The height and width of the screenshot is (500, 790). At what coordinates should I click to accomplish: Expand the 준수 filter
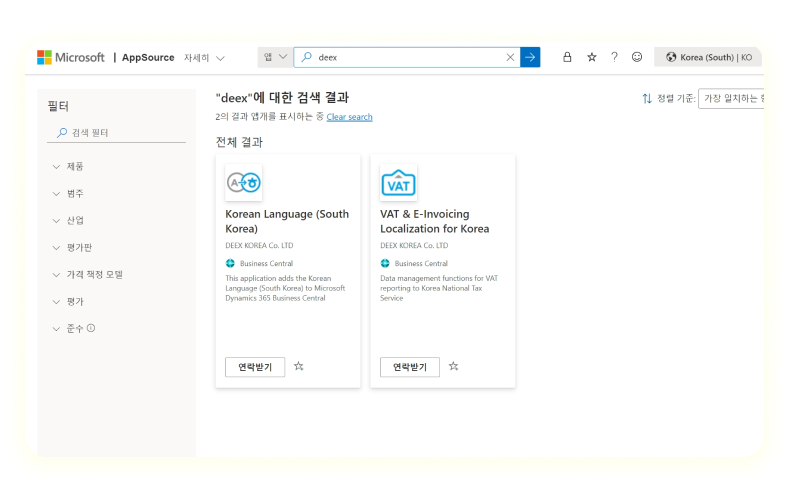pos(68,329)
